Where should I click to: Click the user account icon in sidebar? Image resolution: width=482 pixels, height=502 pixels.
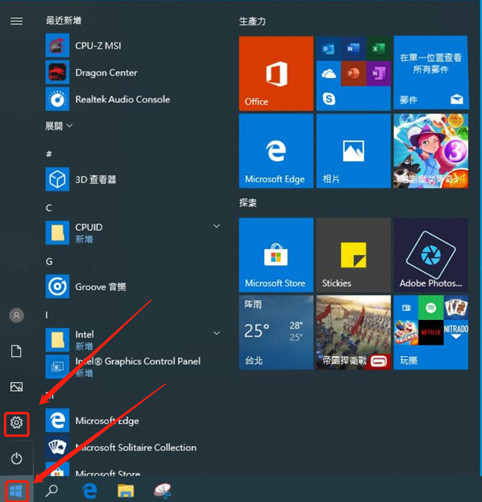click(16, 315)
